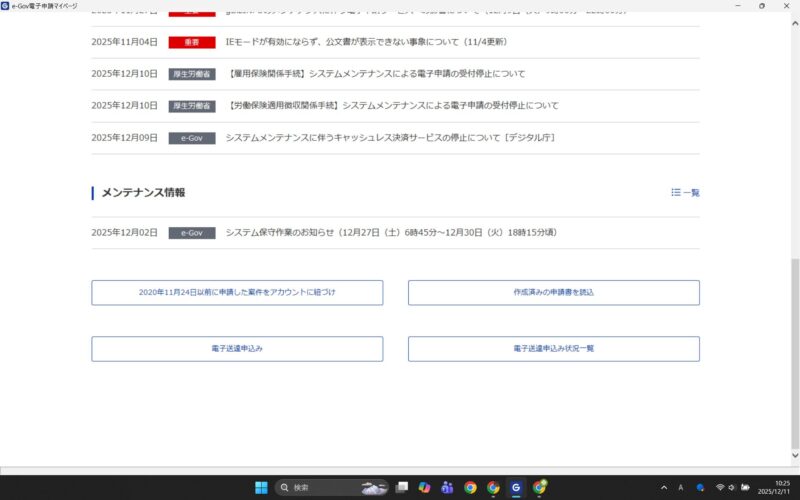
Task: Click 厚生労働省 tag on 雇用保険 row
Action: [x=192, y=74]
